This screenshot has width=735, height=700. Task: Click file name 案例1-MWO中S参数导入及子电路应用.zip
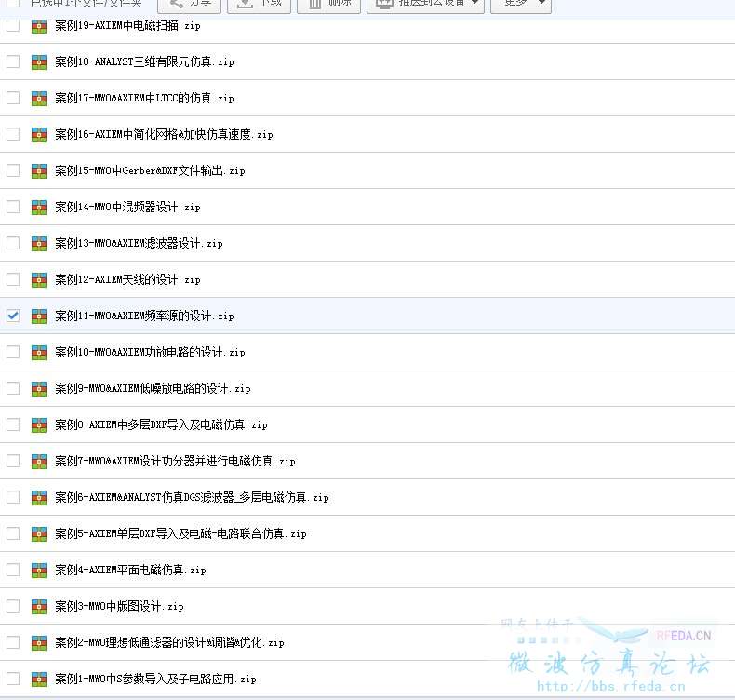155,679
